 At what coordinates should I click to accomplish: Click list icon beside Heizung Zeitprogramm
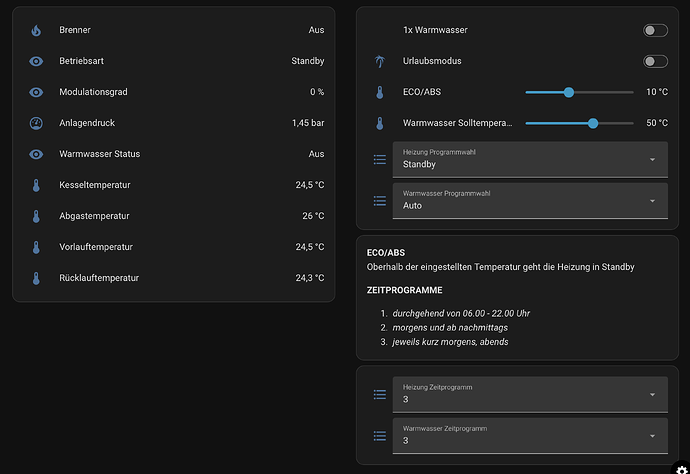pyautogui.click(x=380, y=395)
